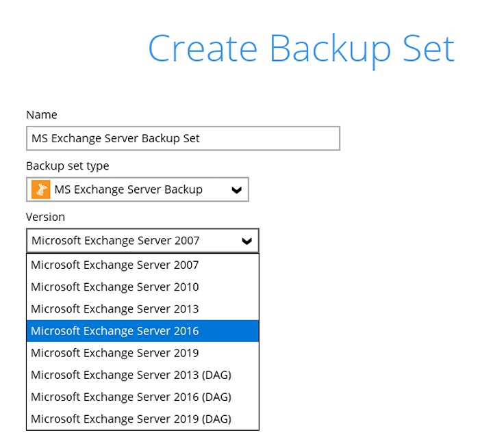Pick Microsoft Exchange Server 2016 (DAG)
Viewport: 493px width, 448px height.
pyautogui.click(x=131, y=397)
